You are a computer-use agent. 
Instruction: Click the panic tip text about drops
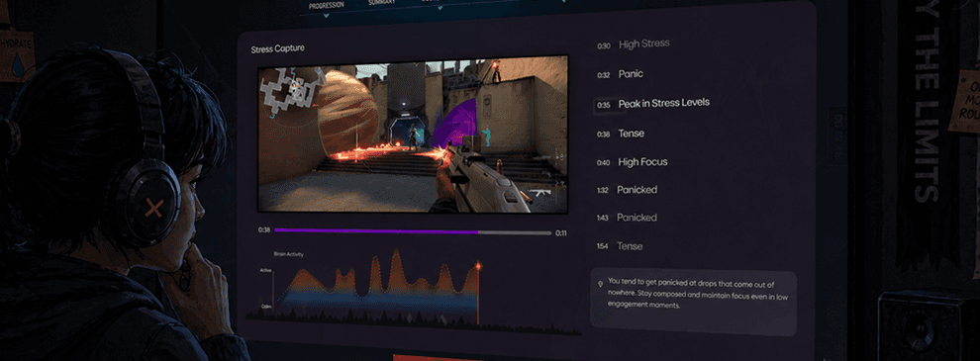pos(698,294)
